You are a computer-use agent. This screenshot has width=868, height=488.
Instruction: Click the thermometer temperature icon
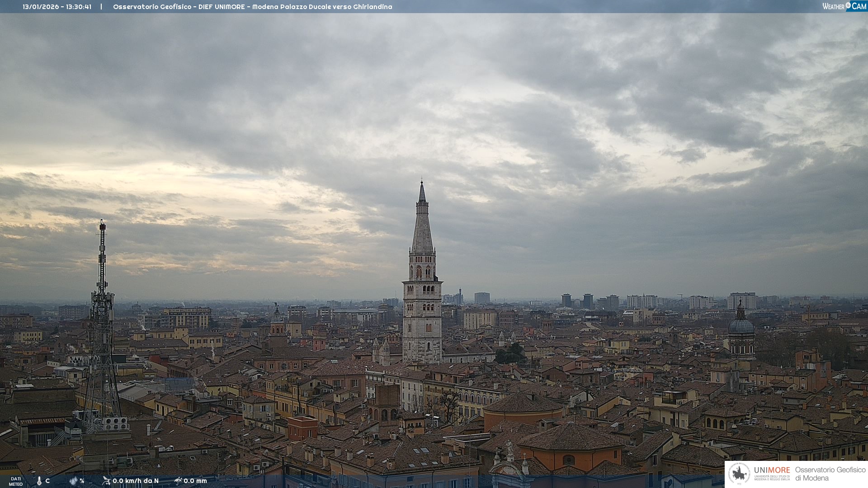(39, 481)
